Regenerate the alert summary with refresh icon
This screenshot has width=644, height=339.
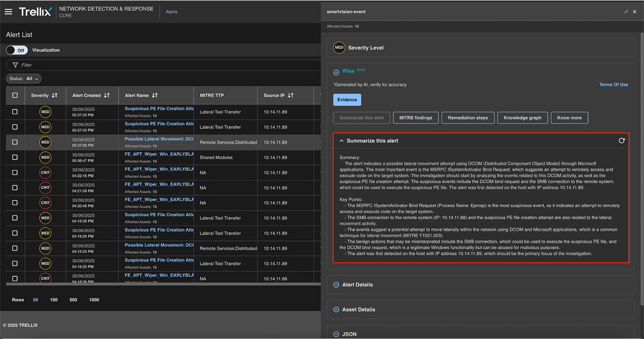(x=621, y=141)
